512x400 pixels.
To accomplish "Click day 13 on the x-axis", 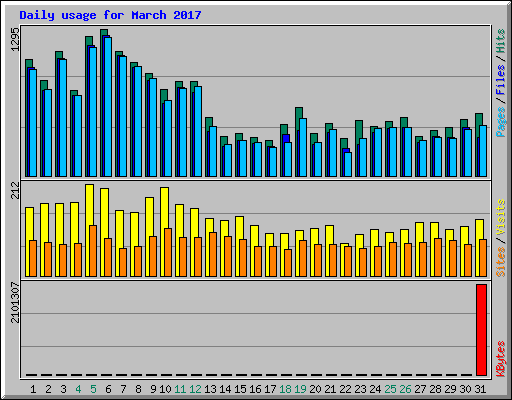I will click(x=210, y=389).
